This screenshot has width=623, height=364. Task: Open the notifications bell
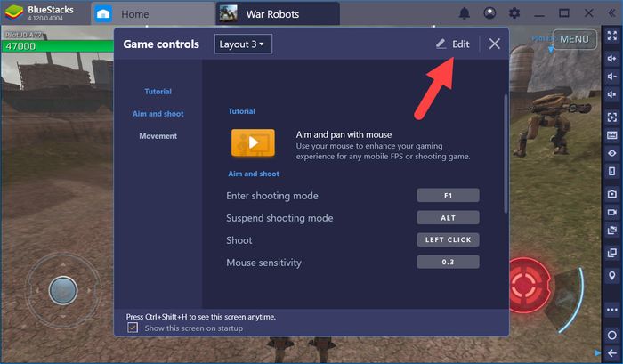tap(465, 13)
